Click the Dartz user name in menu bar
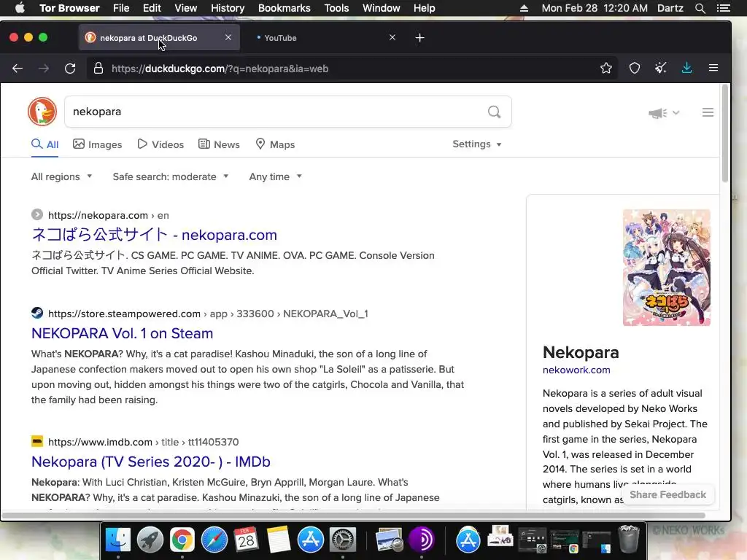Image resolution: width=747 pixels, height=560 pixels. click(670, 8)
